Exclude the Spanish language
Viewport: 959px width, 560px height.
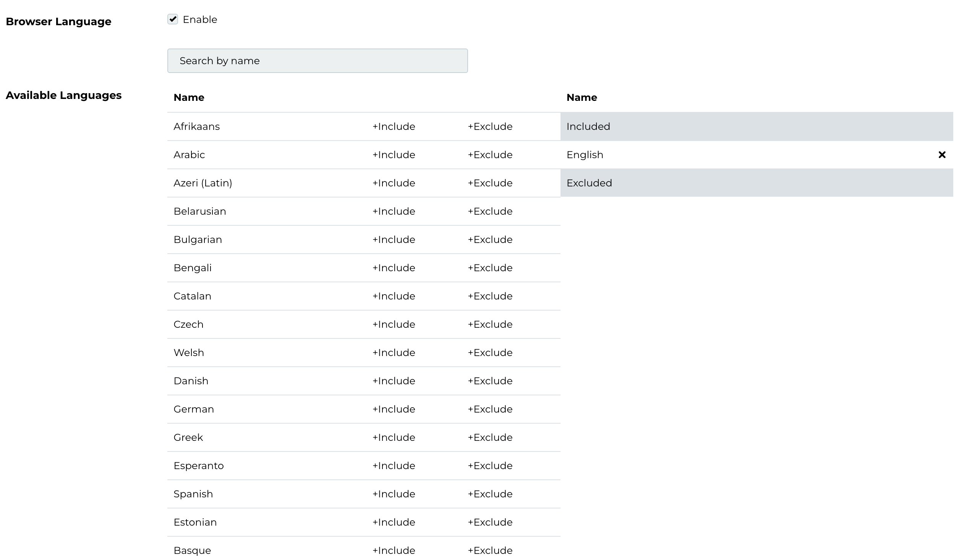[x=490, y=494]
